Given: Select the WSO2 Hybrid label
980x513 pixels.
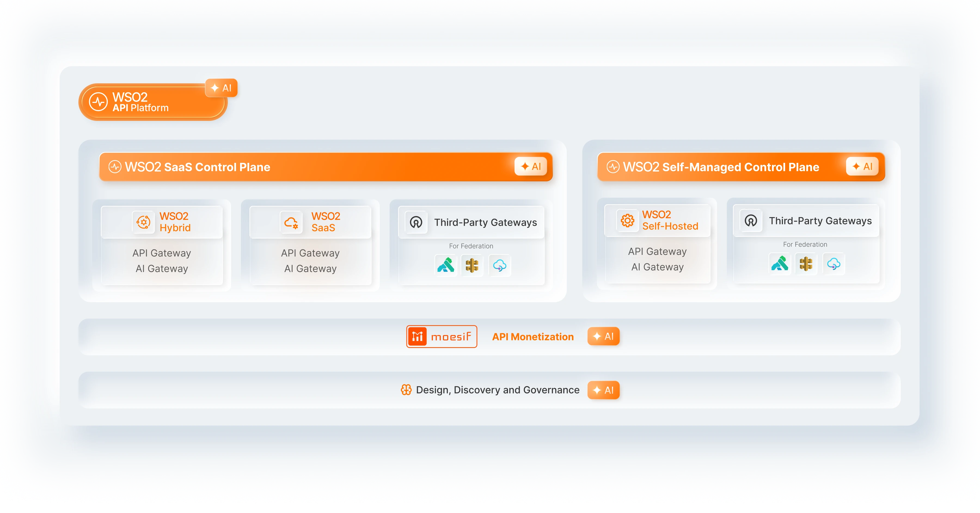Looking at the screenshot, I should pos(175,222).
